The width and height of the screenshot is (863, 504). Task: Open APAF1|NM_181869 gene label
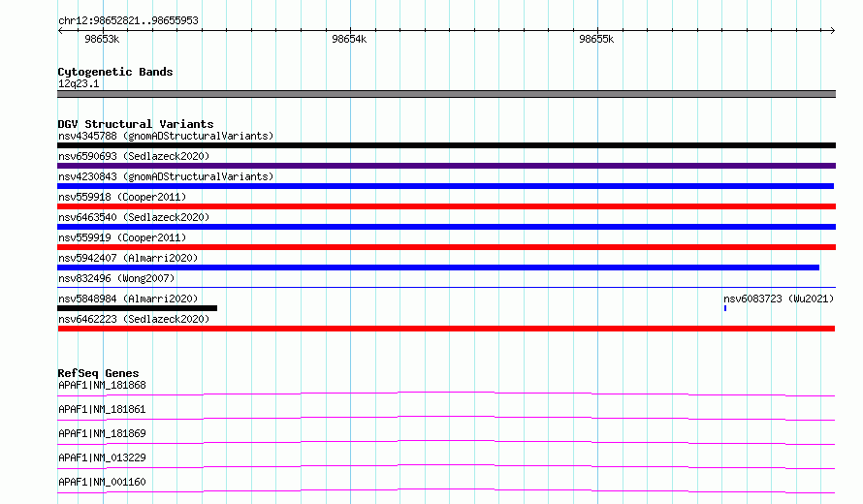(x=102, y=433)
